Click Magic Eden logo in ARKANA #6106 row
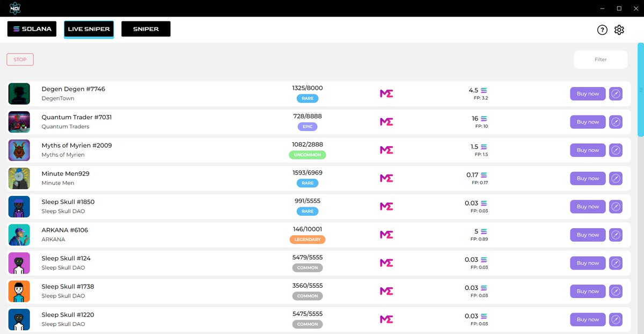 [x=386, y=235]
